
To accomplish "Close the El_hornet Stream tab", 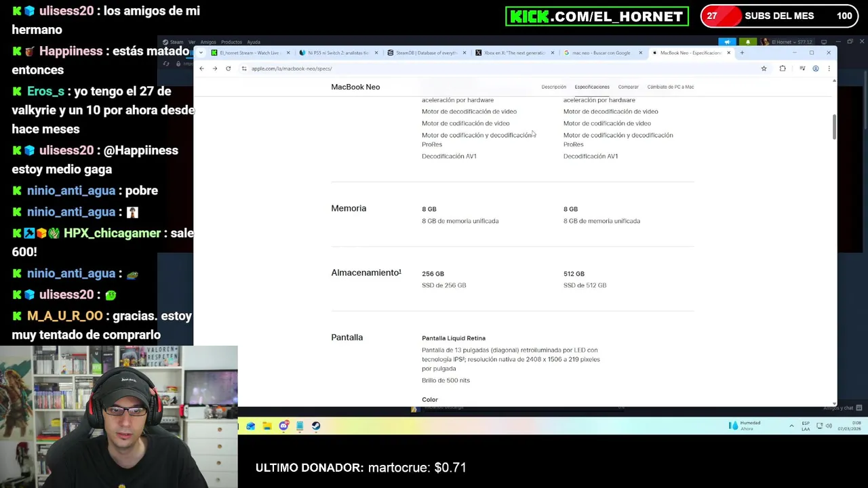I will [288, 53].
